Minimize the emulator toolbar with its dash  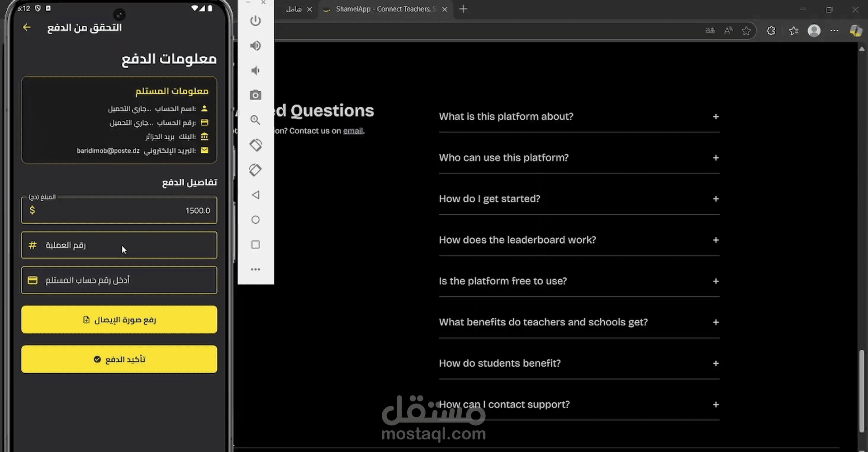(248, 3)
